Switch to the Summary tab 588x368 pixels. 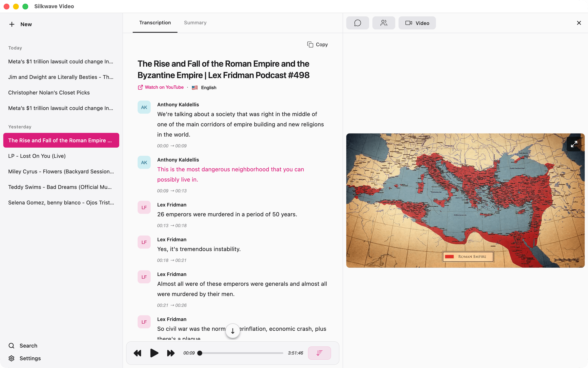point(195,23)
